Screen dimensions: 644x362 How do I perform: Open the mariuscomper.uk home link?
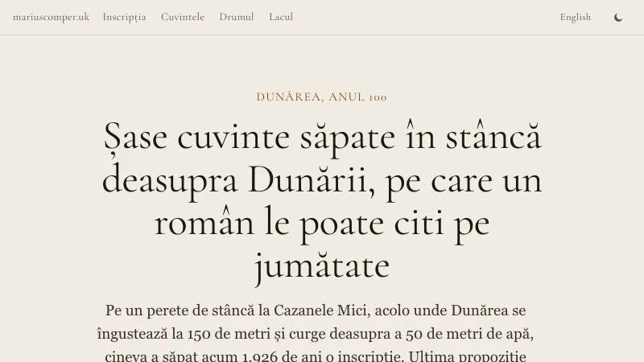pos(51,17)
